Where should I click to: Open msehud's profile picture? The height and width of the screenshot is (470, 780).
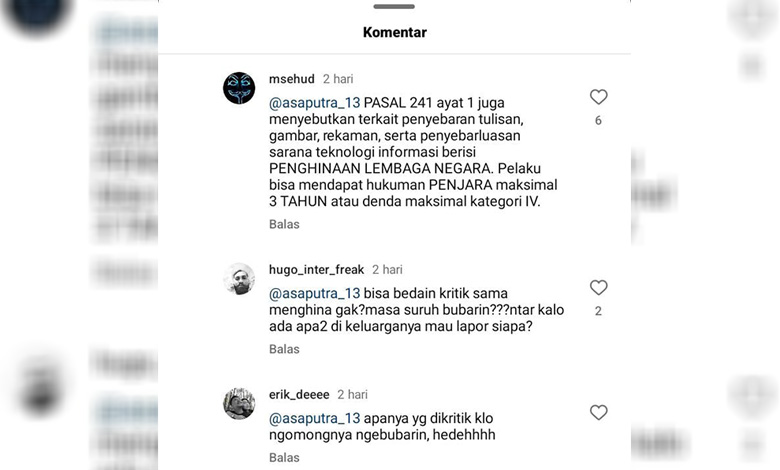tap(239, 88)
